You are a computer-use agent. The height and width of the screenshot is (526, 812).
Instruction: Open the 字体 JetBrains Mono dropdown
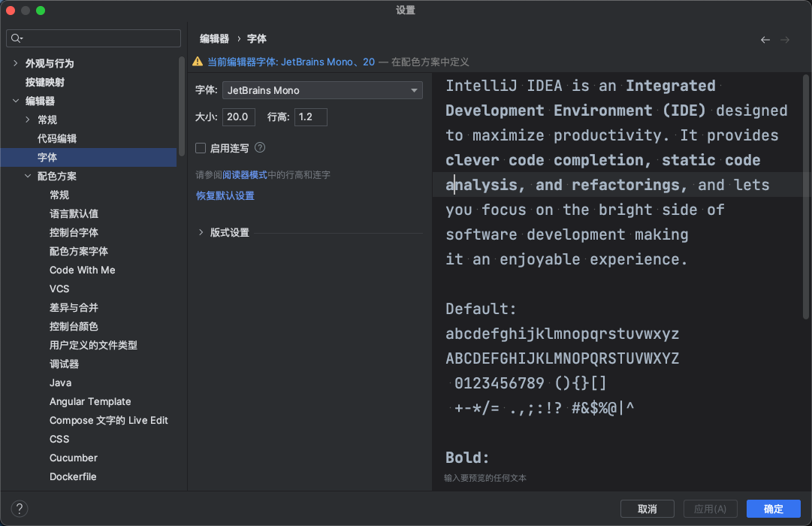click(x=322, y=90)
